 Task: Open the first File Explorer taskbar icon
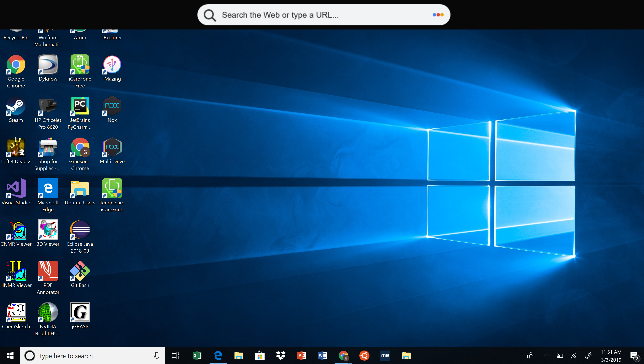239,356
